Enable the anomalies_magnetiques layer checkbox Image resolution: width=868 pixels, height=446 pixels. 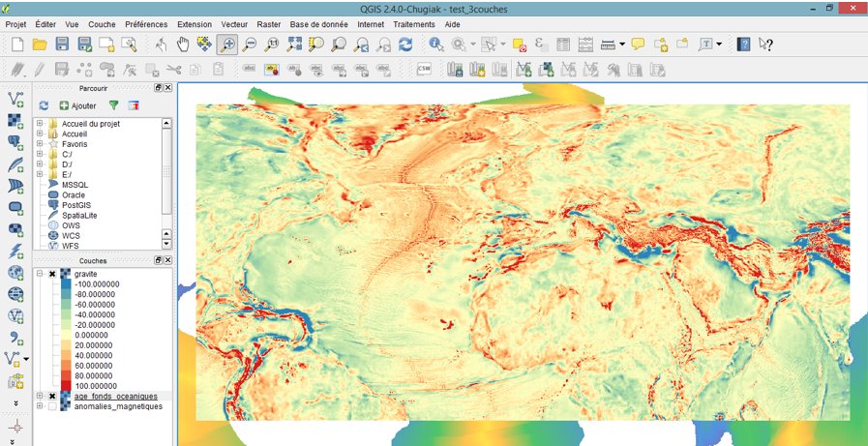(52, 406)
